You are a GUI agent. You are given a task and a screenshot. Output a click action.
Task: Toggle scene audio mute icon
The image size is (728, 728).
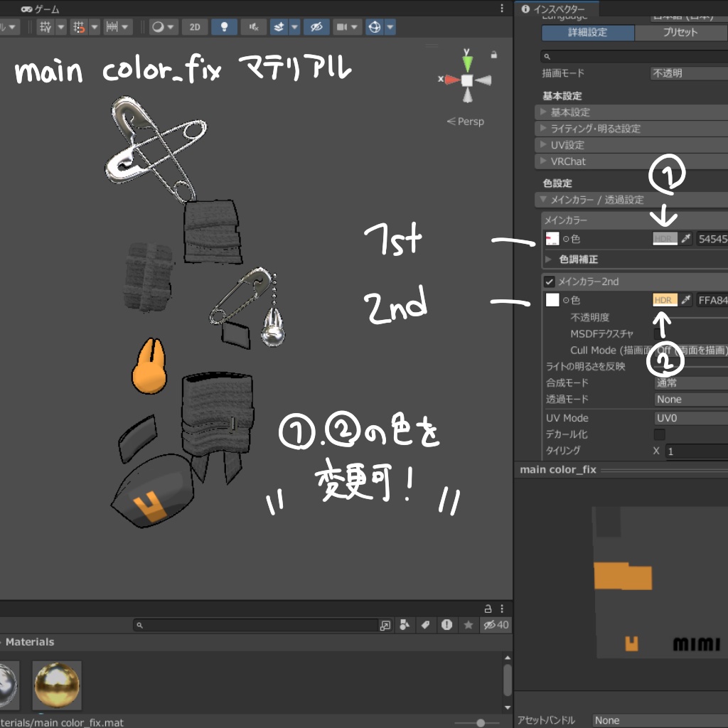tap(254, 27)
